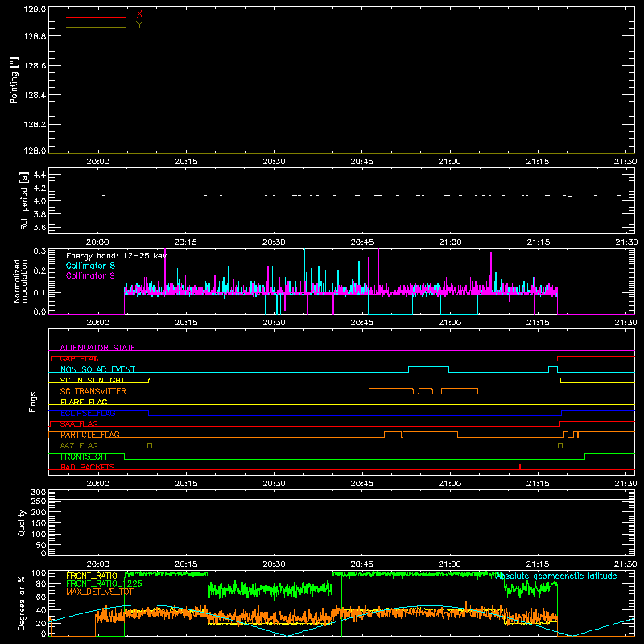Click the 'Pointing ["]' axis title
The height and width of the screenshot is (644, 644).
(x=14, y=80)
